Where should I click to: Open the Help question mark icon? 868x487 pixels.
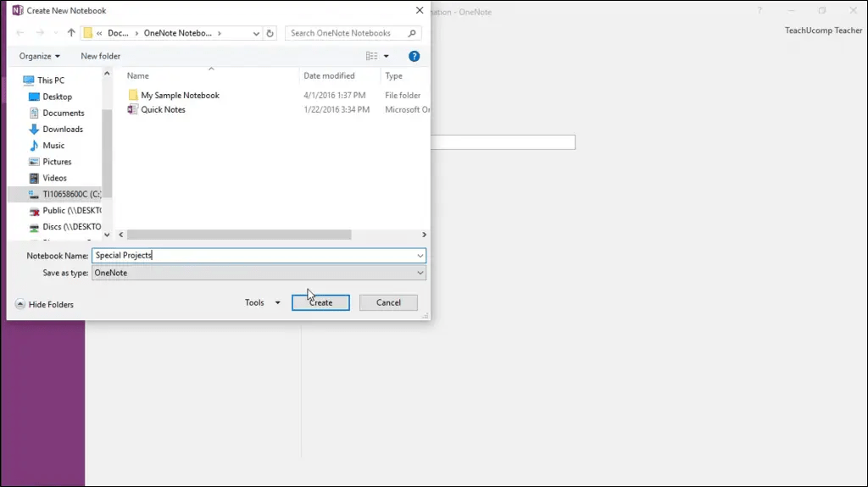pos(414,56)
